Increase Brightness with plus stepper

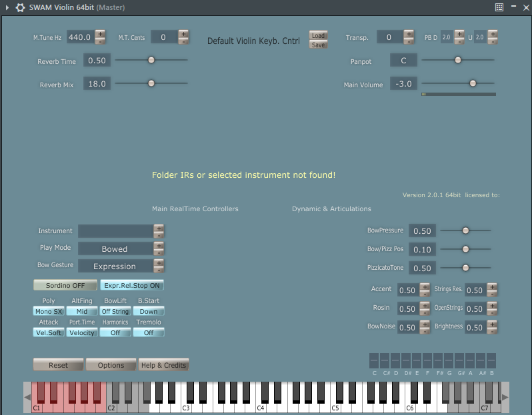coord(492,324)
